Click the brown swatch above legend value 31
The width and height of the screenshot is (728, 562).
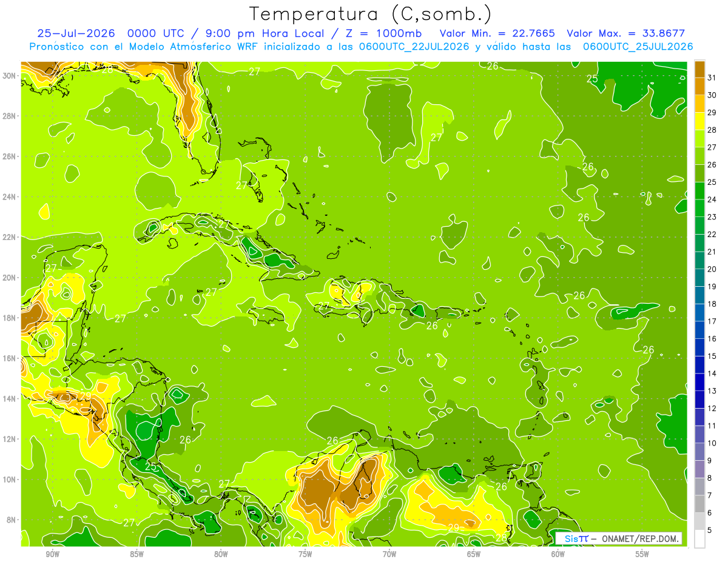[x=699, y=69]
